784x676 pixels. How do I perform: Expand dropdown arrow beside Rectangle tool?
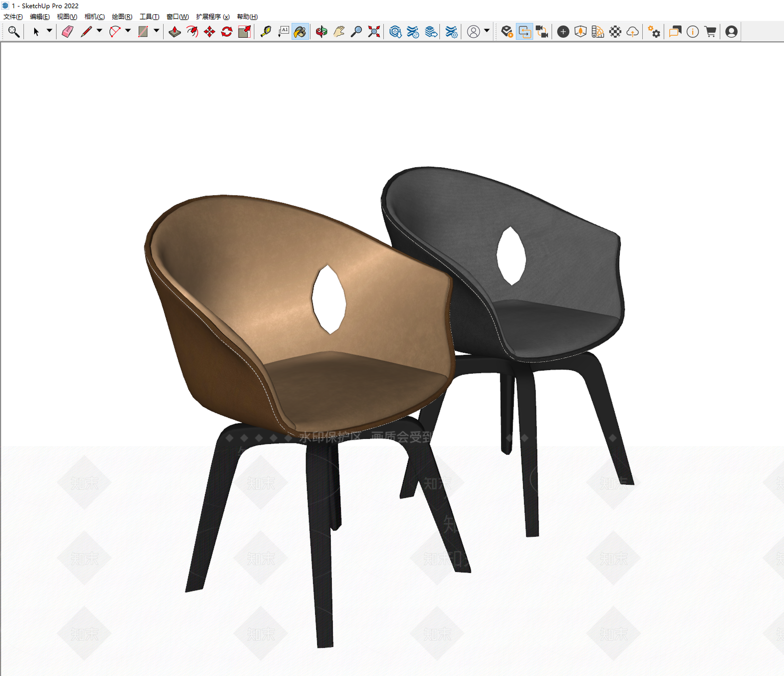156,31
